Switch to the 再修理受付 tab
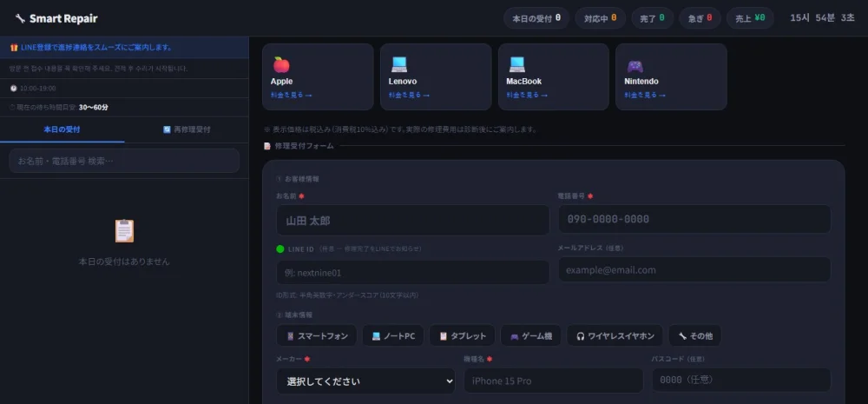 [x=187, y=129]
